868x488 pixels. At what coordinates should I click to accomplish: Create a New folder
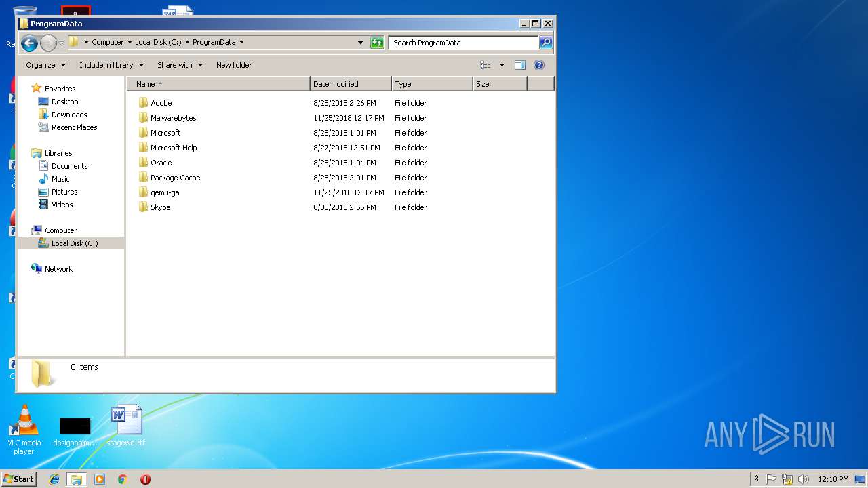234,65
